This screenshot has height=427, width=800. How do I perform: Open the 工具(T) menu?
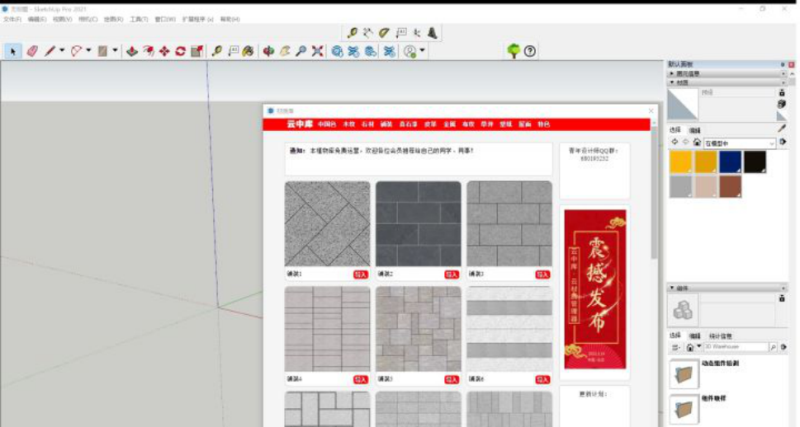click(x=139, y=19)
